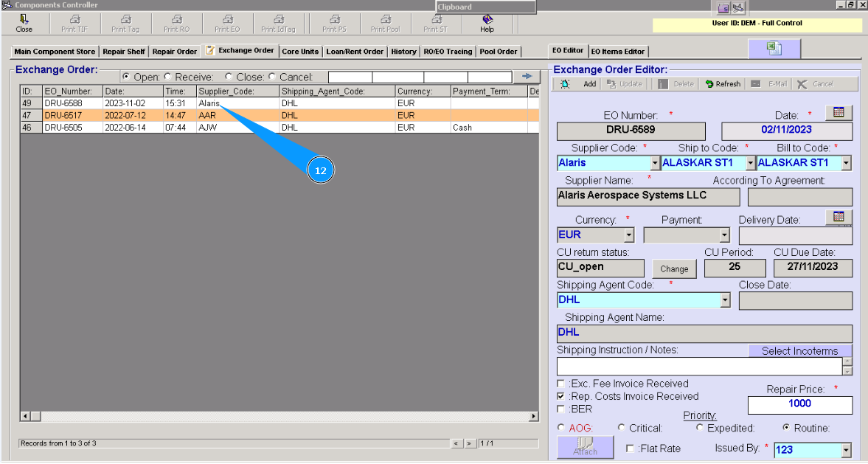This screenshot has height=464, width=868.
Task: Click the Print PS printer icon
Action: [x=334, y=19]
